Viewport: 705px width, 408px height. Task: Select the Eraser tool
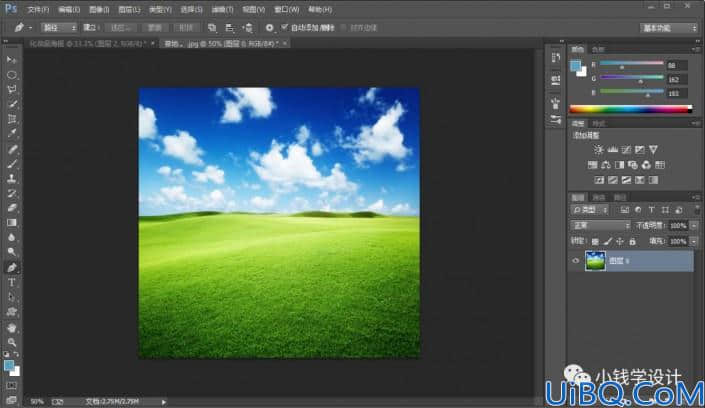(12, 208)
